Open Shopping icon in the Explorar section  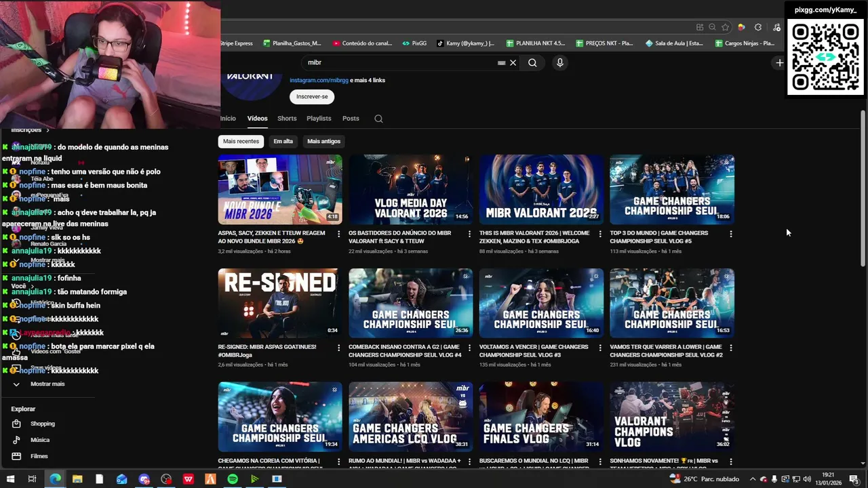tap(16, 424)
